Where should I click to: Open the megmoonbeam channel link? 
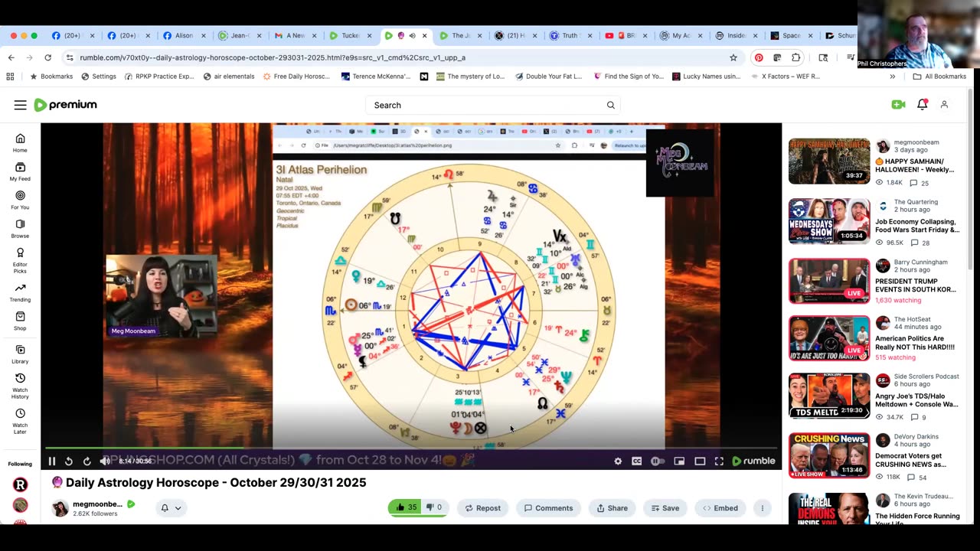(x=97, y=504)
